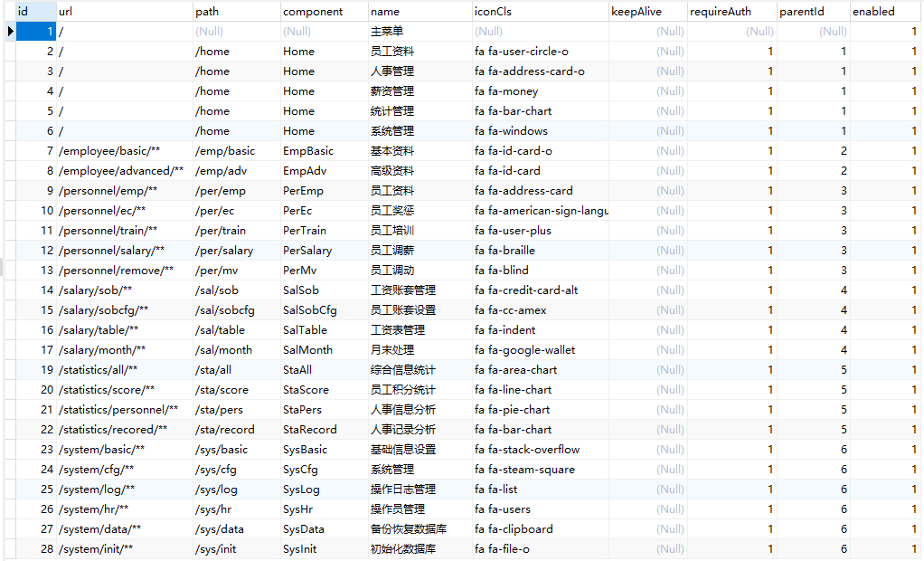Select cell 'fa fa-steam-square'
This screenshot has width=924, height=561.
pos(541,470)
